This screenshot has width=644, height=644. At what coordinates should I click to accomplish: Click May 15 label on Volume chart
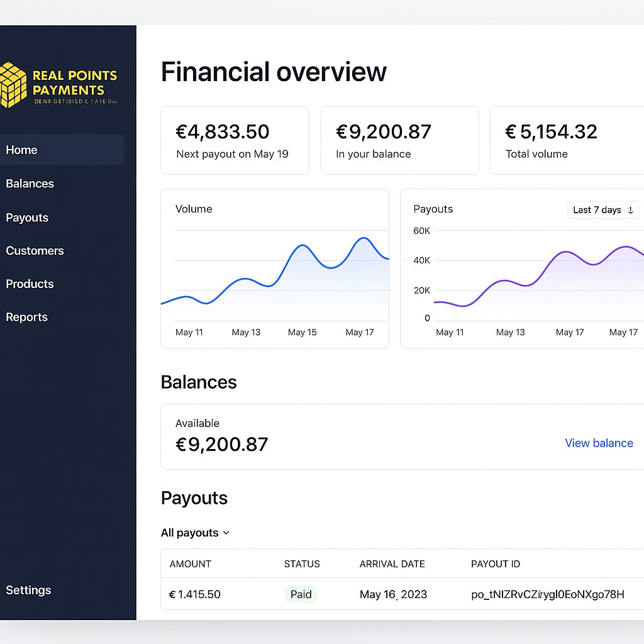[303, 332]
